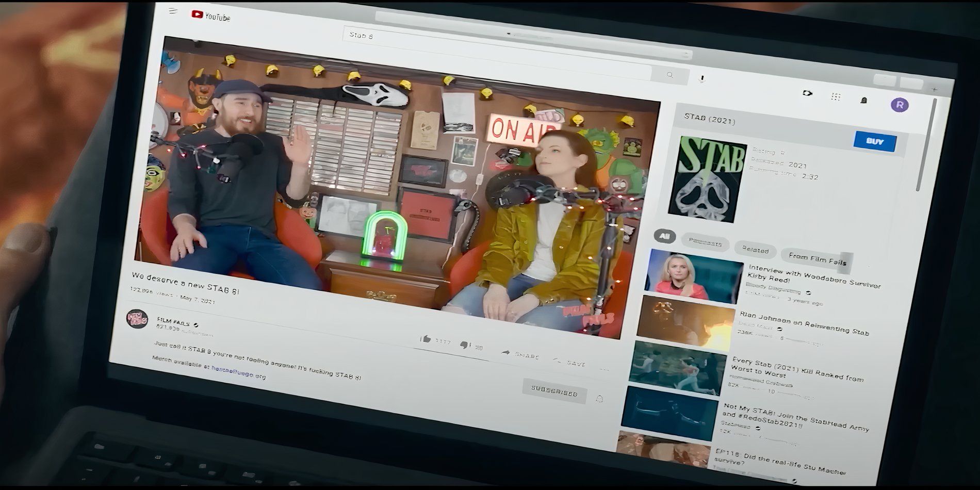Toggle the channel notification bell
The height and width of the screenshot is (490, 980).
[599, 399]
